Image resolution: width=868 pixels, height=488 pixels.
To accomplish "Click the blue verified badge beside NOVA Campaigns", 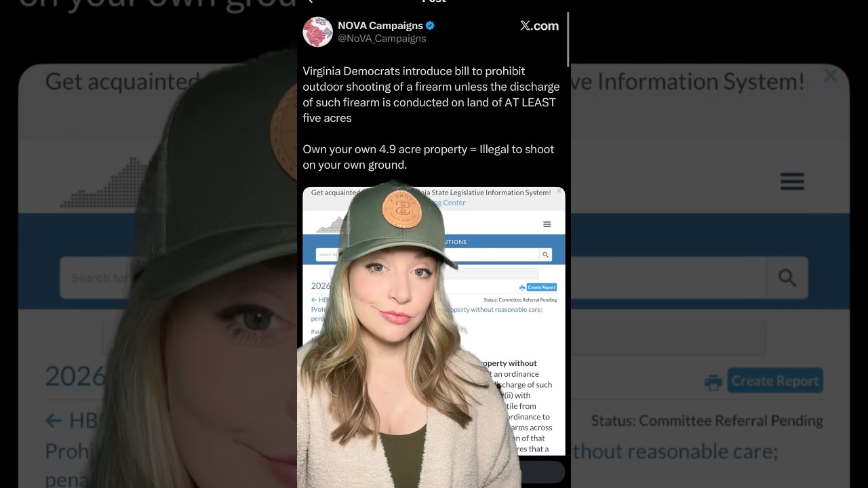I will pyautogui.click(x=430, y=26).
